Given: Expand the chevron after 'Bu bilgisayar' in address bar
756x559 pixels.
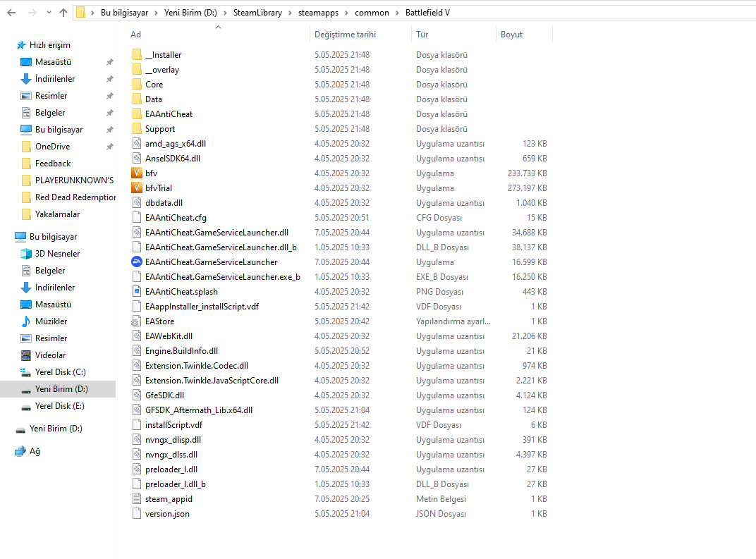Looking at the screenshot, I should [157, 13].
